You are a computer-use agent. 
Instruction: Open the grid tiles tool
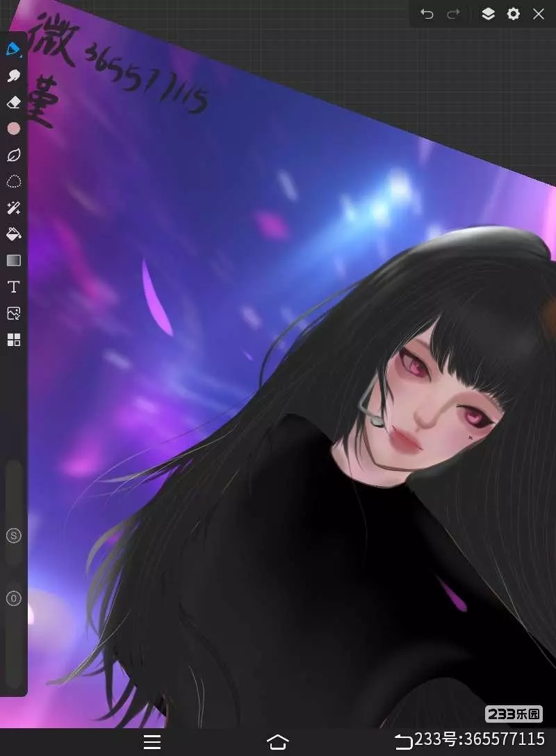[13, 340]
